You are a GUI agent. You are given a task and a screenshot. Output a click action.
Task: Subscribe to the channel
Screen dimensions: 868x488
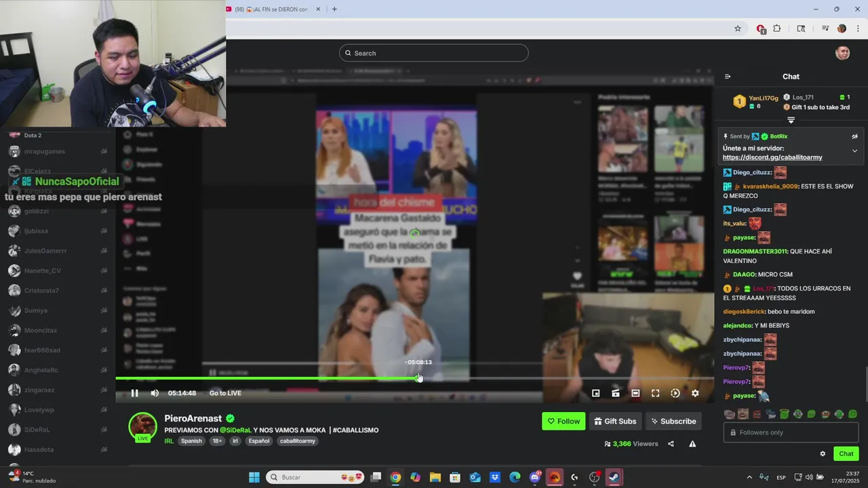(x=673, y=421)
